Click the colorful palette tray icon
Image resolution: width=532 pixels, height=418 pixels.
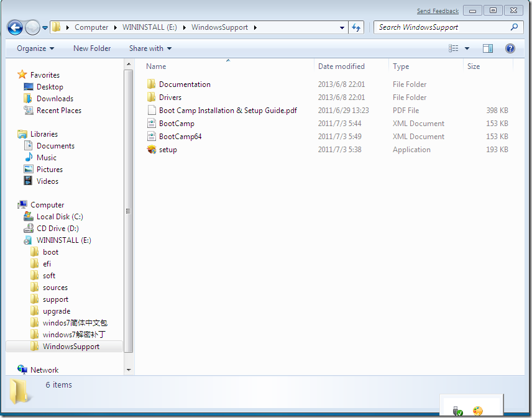(x=478, y=411)
